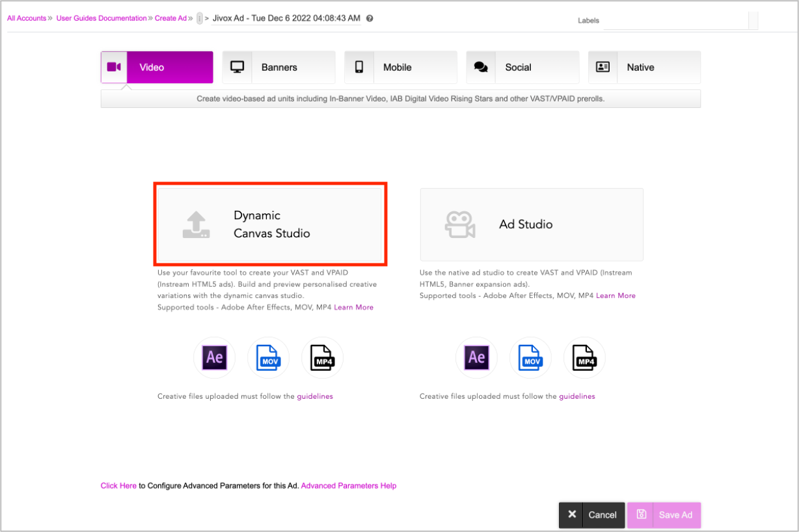This screenshot has height=532, width=799.
Task: Click the button beside Labels field
Action: [753, 21]
